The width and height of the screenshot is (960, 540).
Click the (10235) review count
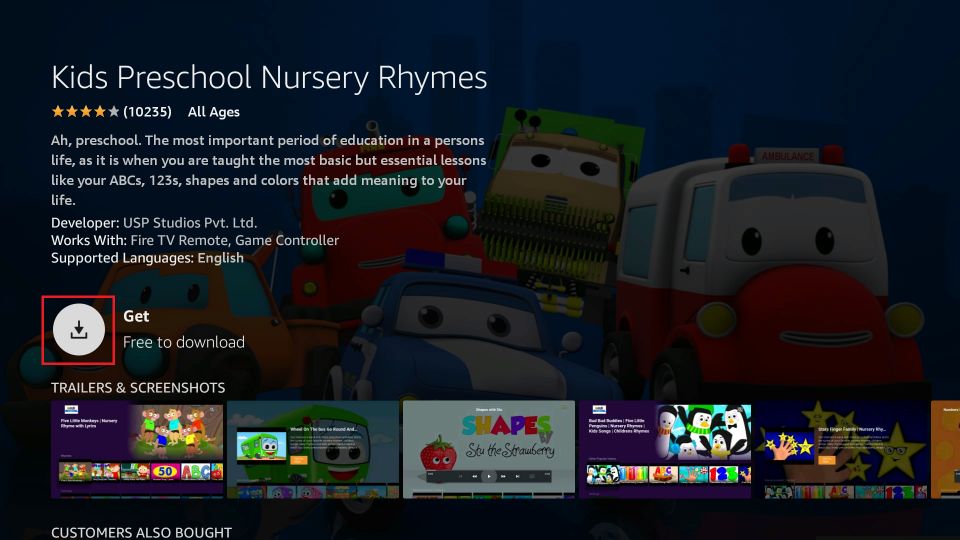(x=147, y=111)
